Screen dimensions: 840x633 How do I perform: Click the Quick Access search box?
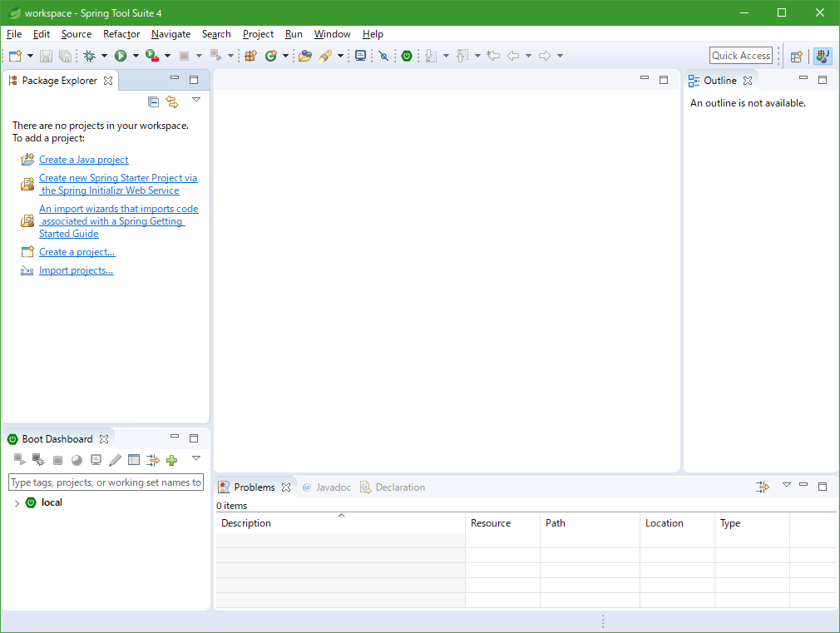point(741,56)
